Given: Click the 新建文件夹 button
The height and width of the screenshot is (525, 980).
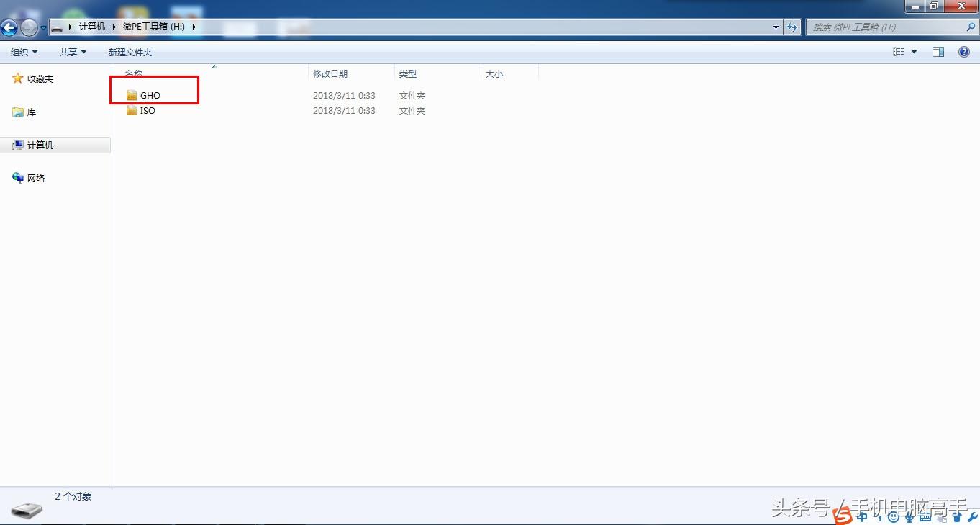Looking at the screenshot, I should [x=130, y=52].
